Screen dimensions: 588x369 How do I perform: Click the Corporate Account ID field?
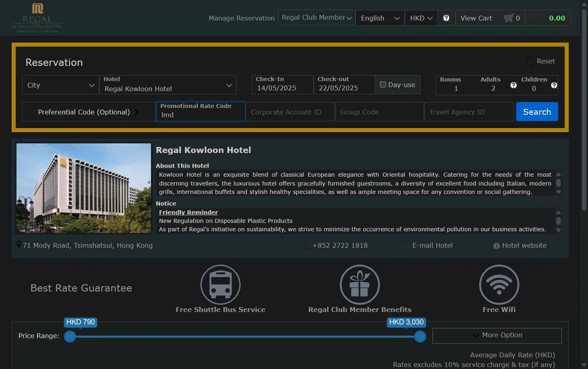click(x=290, y=112)
